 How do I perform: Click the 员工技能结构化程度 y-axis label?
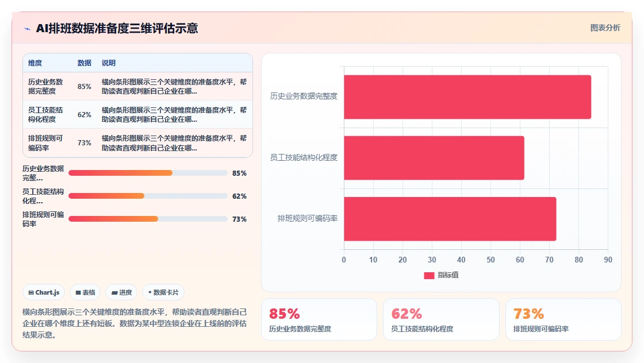(x=304, y=157)
